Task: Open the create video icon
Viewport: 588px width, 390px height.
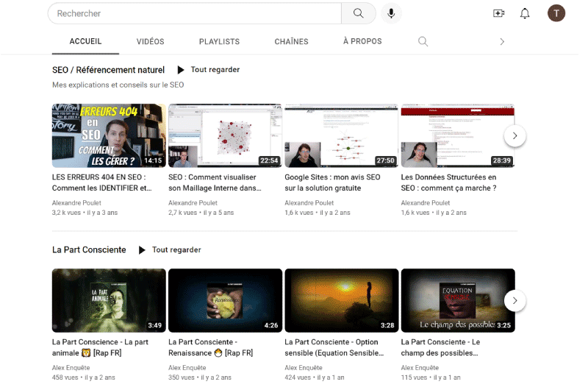Action: pyautogui.click(x=498, y=13)
